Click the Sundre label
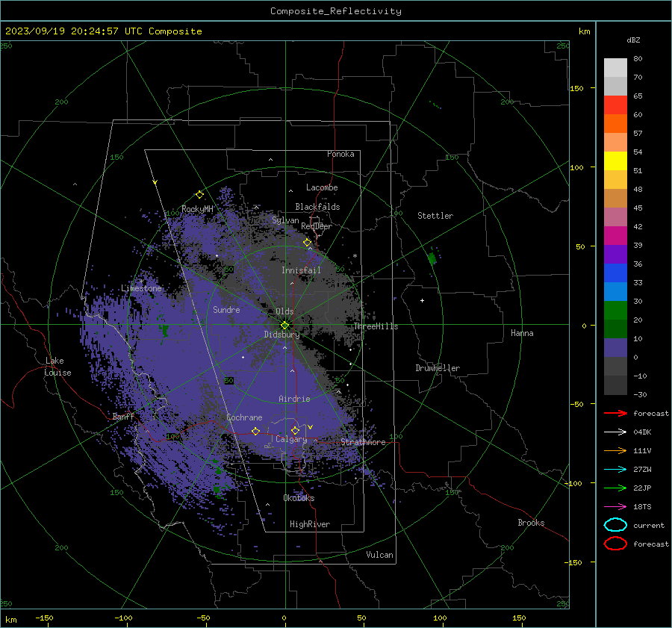 pyautogui.click(x=226, y=309)
